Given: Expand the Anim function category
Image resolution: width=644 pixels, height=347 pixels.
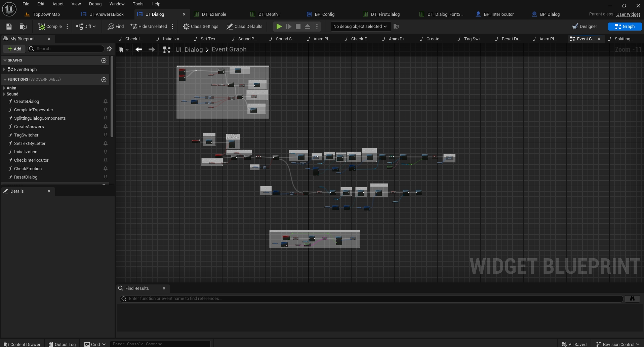Looking at the screenshot, I should click(x=4, y=88).
